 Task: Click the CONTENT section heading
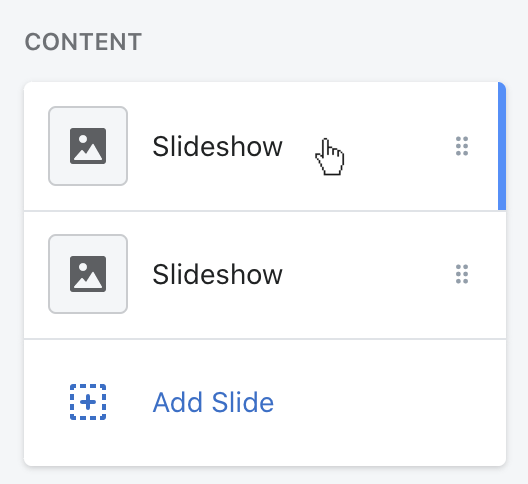(83, 42)
